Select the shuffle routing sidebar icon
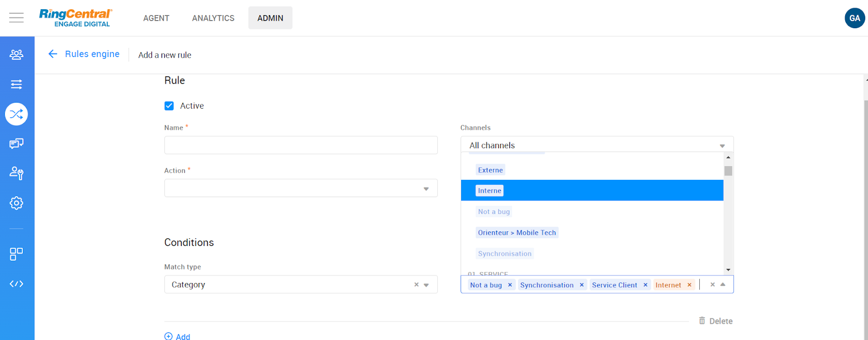 click(16, 114)
